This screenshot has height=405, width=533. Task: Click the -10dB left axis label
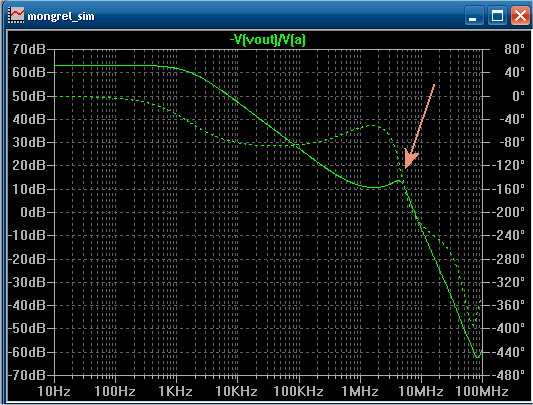27,235
